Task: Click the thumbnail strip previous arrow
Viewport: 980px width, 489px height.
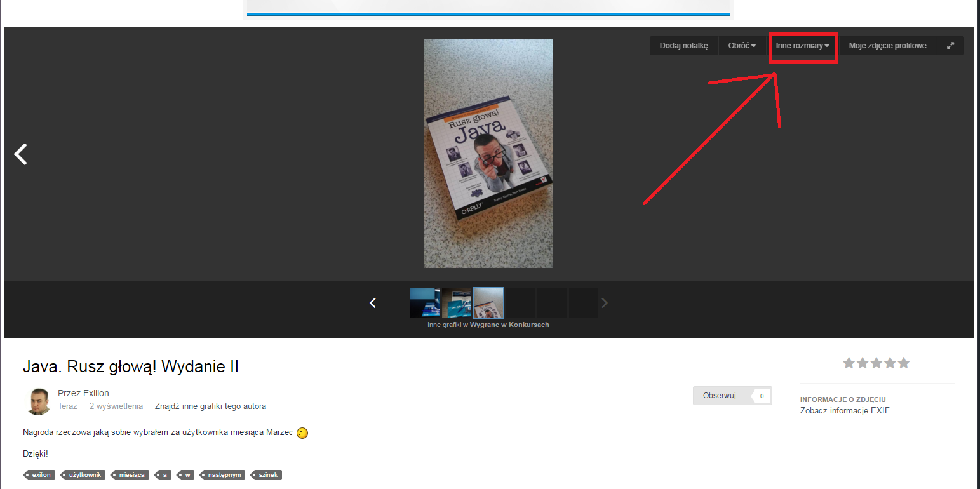Action: [x=373, y=303]
